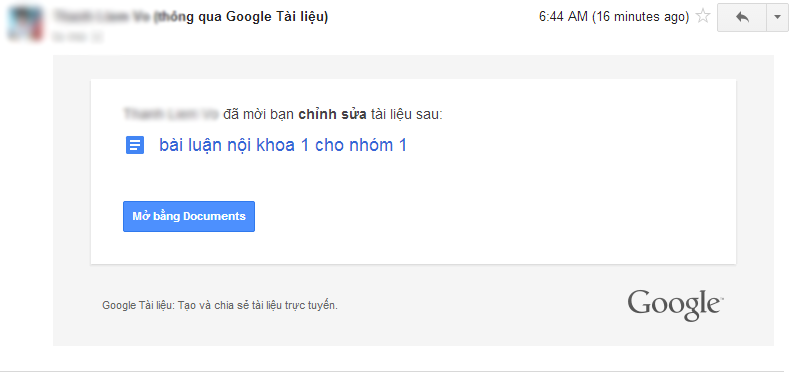Open the blue Google Docs document icon
The image size is (803, 374).
point(135,145)
